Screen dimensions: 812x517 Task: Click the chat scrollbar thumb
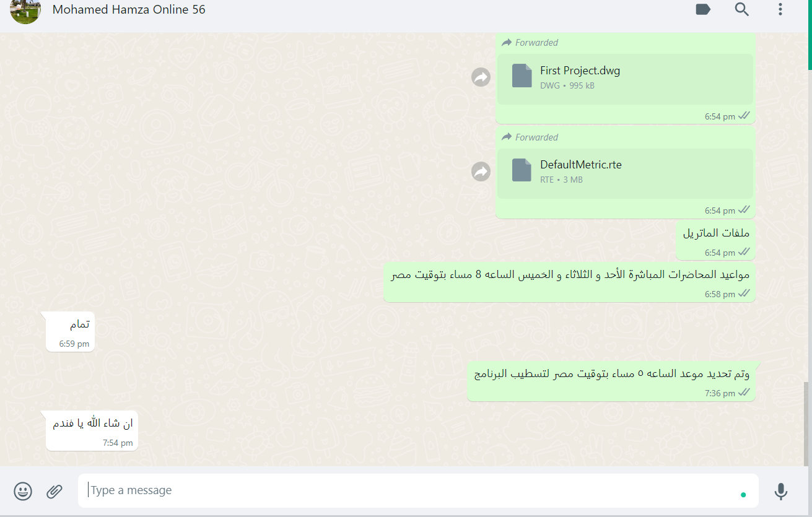pos(806,424)
